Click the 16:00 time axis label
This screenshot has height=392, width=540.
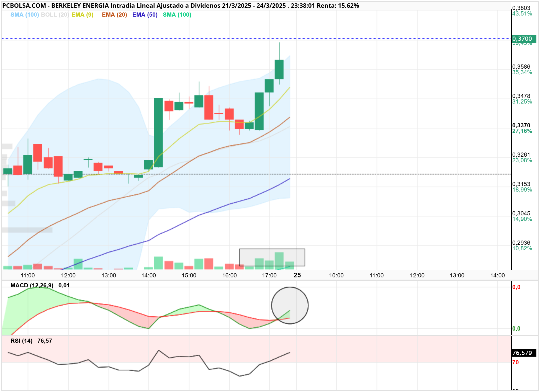tap(230, 275)
